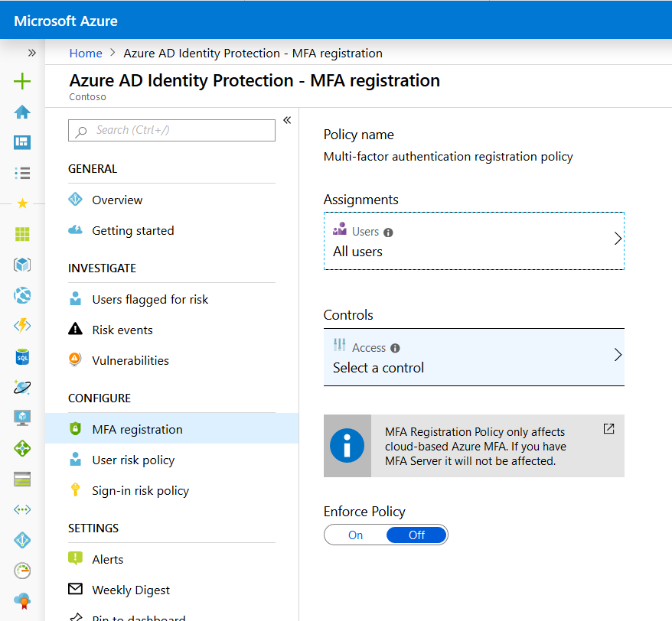Viewport: 672px width, 621px height.
Task: Open Vulnerabilities menu item
Action: point(171,361)
